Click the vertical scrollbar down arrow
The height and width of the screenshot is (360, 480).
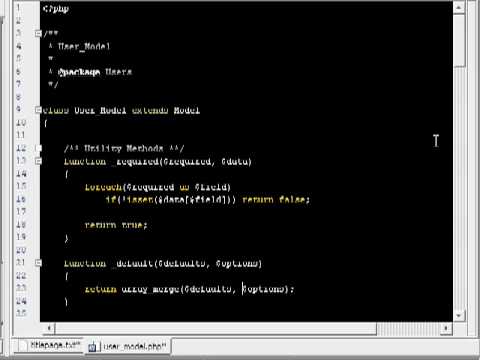[459, 315]
